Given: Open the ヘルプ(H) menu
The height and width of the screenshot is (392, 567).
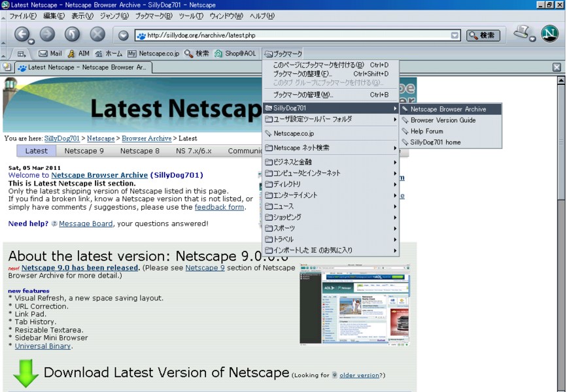Looking at the screenshot, I should [x=262, y=16].
